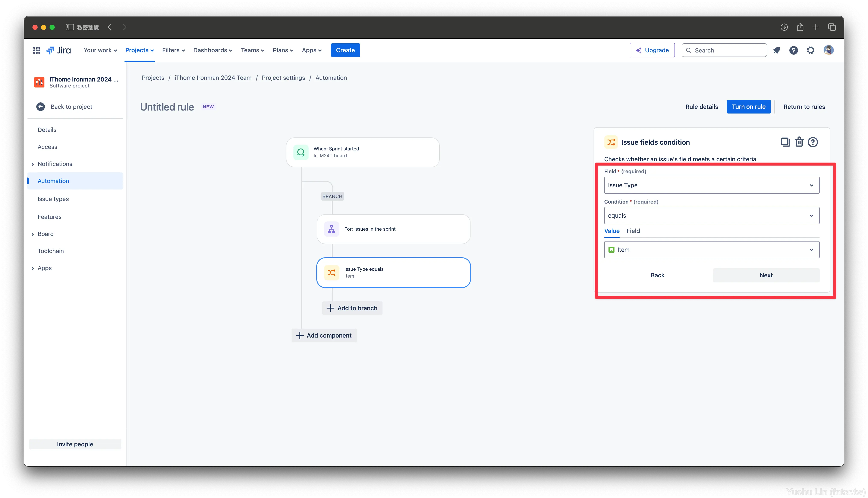Click the untitled rule name input field
The width and height of the screenshot is (868, 498).
coord(166,107)
